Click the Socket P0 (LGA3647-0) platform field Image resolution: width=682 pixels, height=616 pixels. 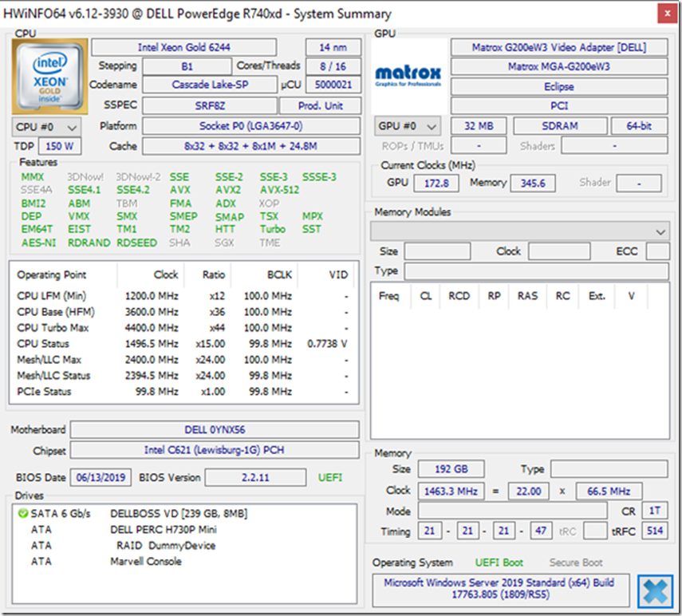[251, 126]
